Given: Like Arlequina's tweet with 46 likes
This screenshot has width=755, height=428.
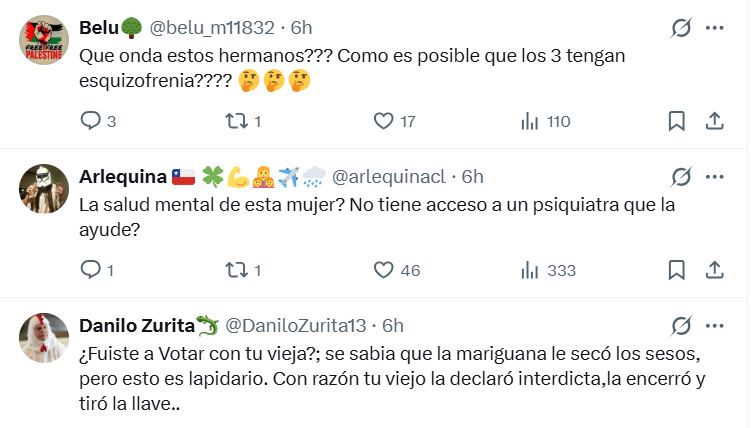Looking at the screenshot, I should (x=384, y=270).
